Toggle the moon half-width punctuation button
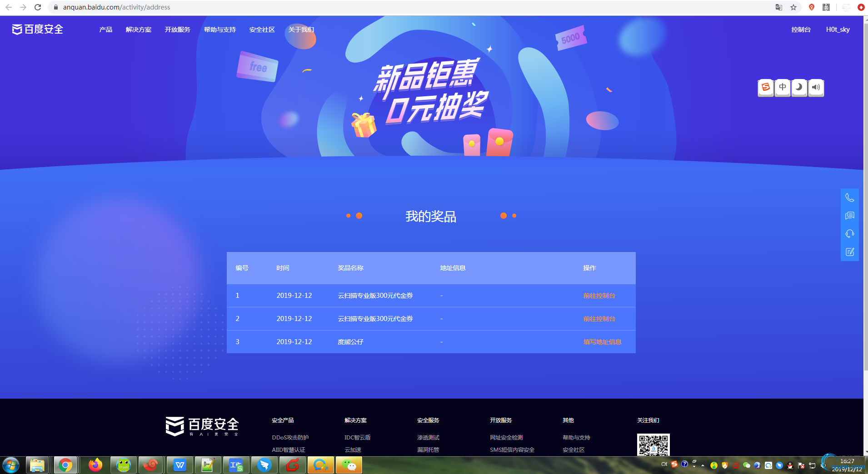868x474 pixels. tap(799, 87)
